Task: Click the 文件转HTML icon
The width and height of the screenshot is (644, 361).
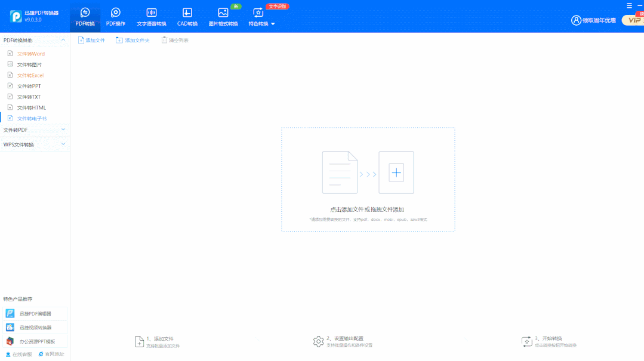Action: point(10,107)
